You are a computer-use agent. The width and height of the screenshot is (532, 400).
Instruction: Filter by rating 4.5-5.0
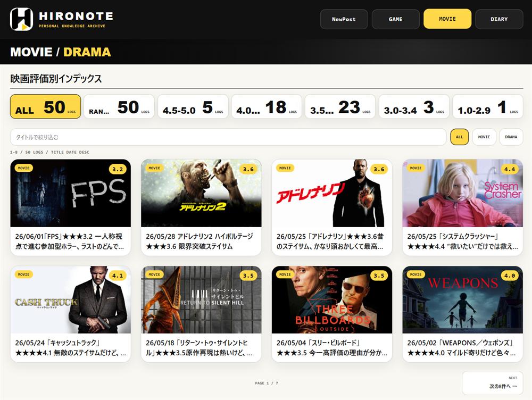pos(193,106)
